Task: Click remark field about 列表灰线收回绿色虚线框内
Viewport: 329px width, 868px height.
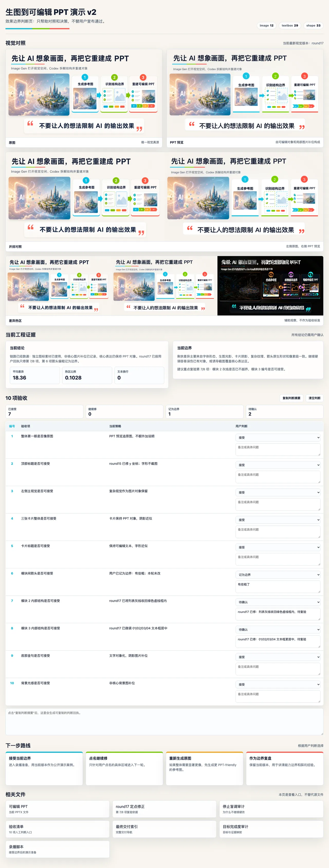Action: [x=278, y=614]
